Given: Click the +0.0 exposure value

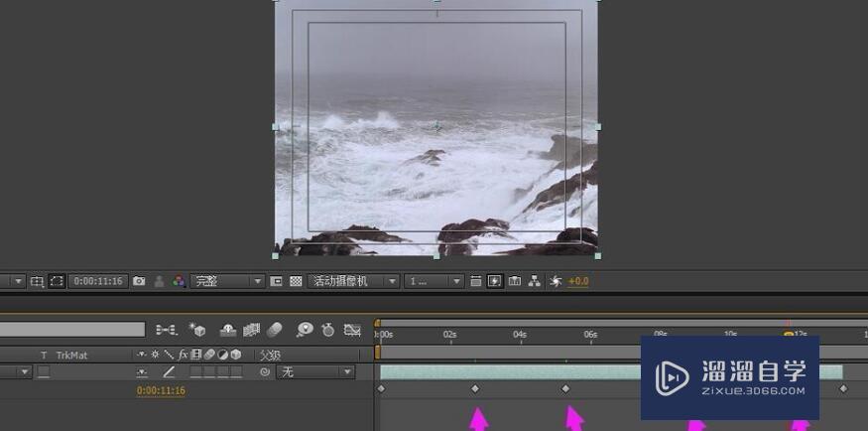Looking at the screenshot, I should pyautogui.click(x=578, y=281).
